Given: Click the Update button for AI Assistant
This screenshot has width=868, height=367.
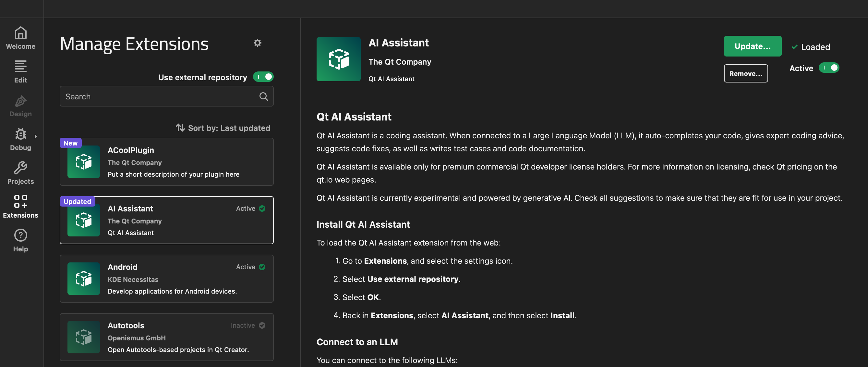Looking at the screenshot, I should pos(753,46).
